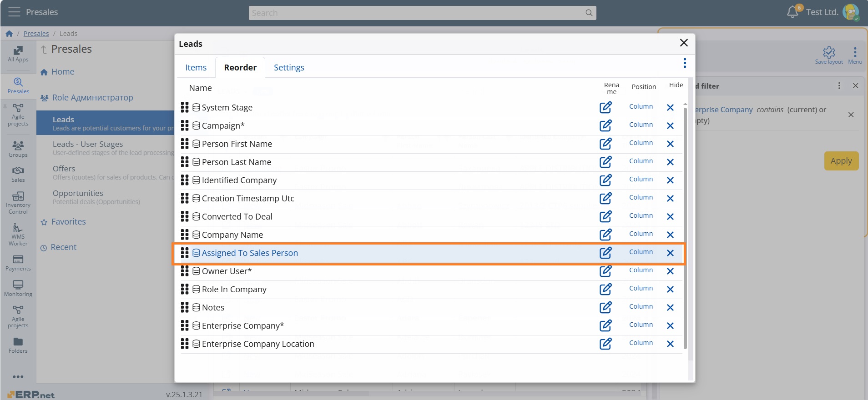
Task: Change position of Owner User*
Action: [641, 270]
